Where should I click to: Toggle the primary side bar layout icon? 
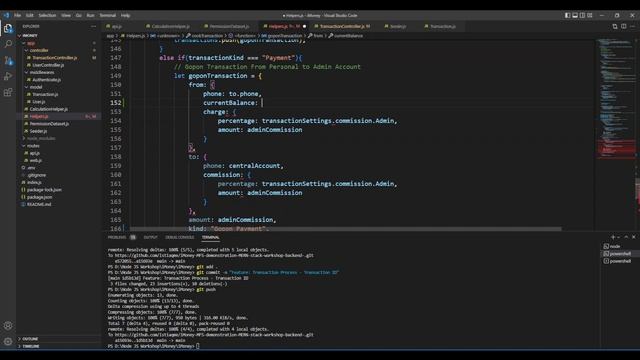click(567, 15)
